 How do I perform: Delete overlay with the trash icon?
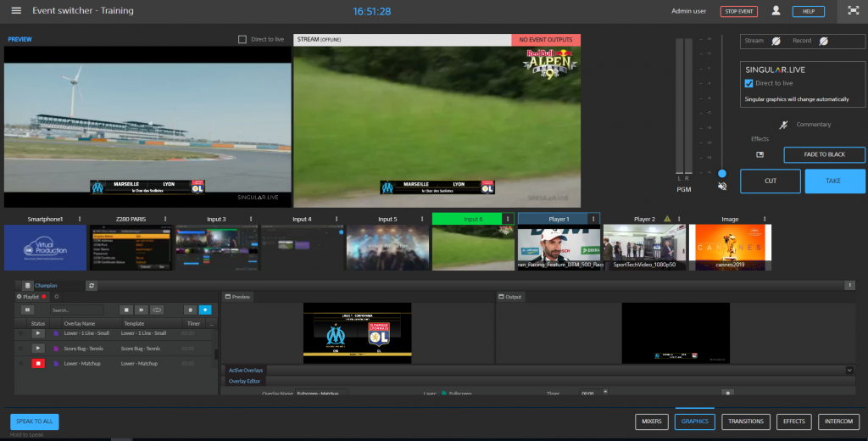(190, 310)
